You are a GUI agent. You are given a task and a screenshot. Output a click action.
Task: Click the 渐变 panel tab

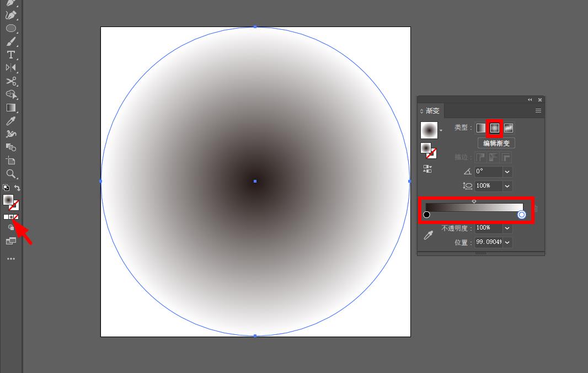430,111
